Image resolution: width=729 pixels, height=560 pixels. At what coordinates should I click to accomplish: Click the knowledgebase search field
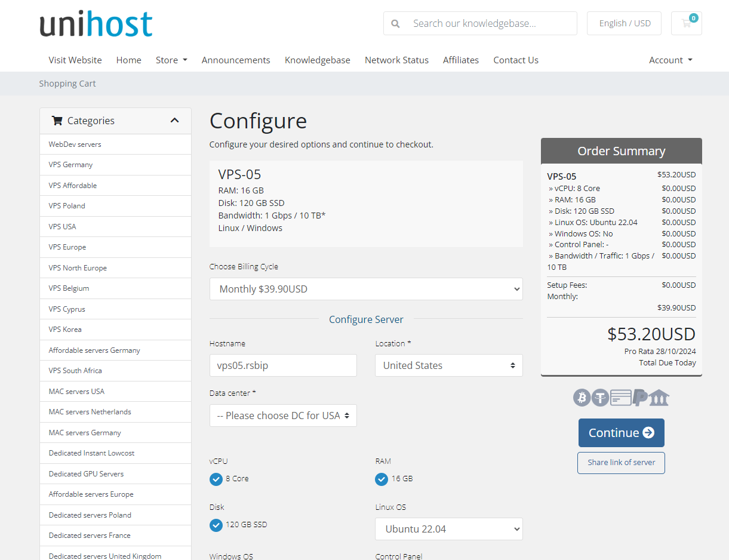[x=492, y=23]
